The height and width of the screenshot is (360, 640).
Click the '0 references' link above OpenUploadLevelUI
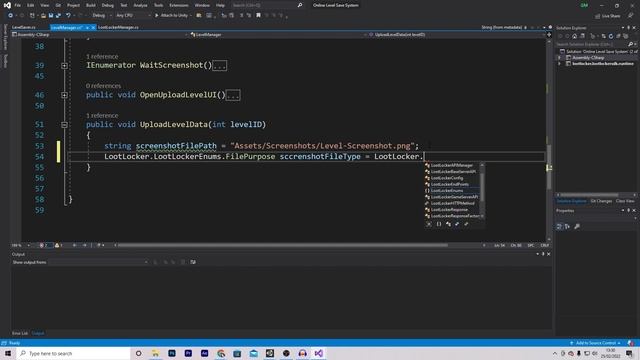coord(103,86)
